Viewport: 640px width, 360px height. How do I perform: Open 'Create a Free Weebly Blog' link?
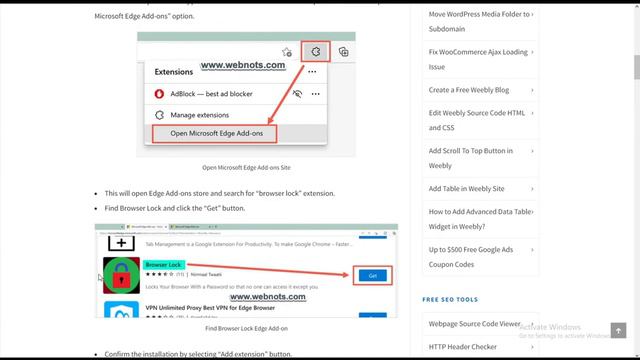(x=469, y=90)
